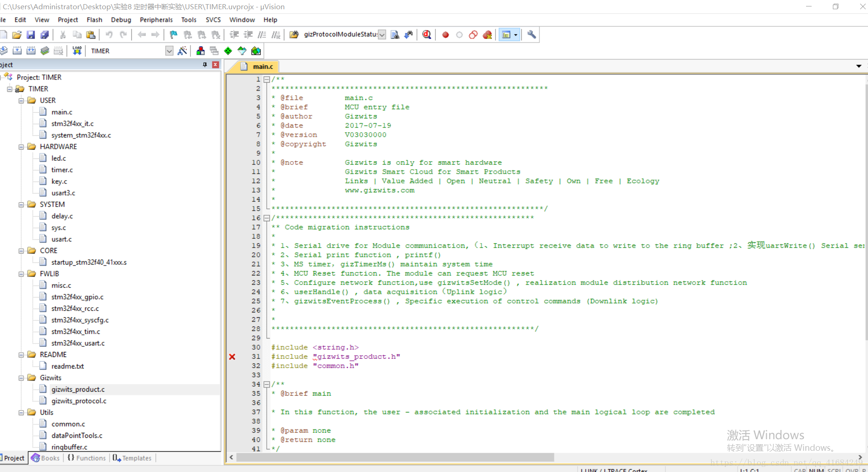The image size is (868, 472).
Task: Undo the last edit
Action: click(109, 35)
